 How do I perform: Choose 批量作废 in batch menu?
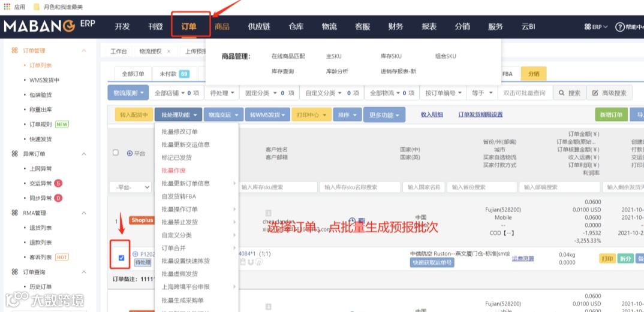click(174, 170)
